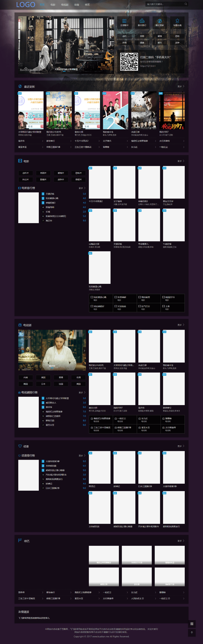Open 动漫 in top navigation

coord(77,5)
